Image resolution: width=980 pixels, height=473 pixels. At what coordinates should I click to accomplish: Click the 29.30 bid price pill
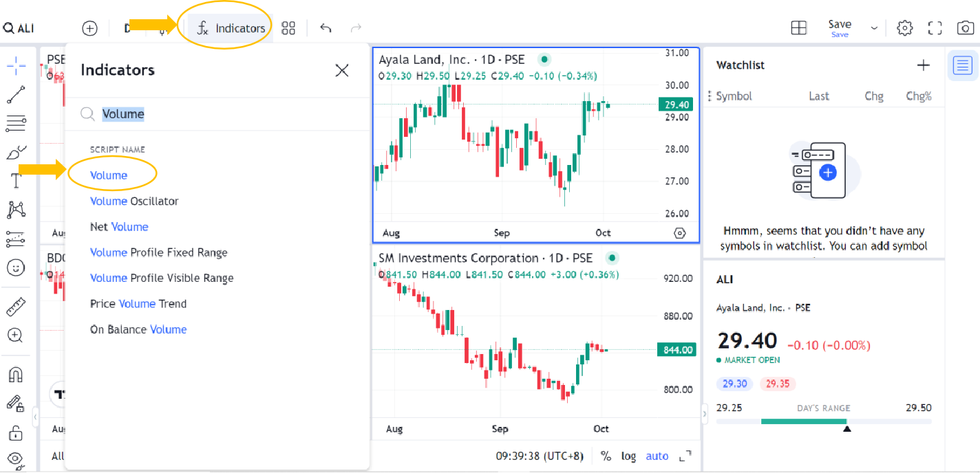click(736, 384)
